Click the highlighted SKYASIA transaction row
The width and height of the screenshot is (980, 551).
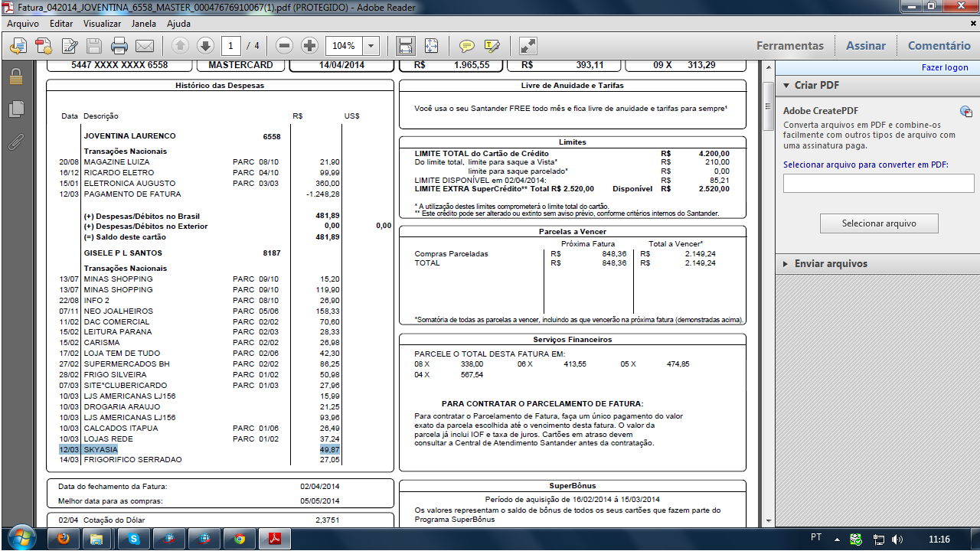(201, 449)
